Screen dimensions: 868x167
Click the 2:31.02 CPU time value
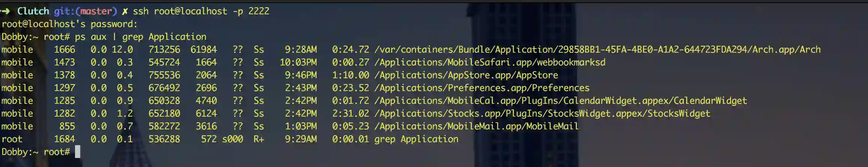pos(350,114)
